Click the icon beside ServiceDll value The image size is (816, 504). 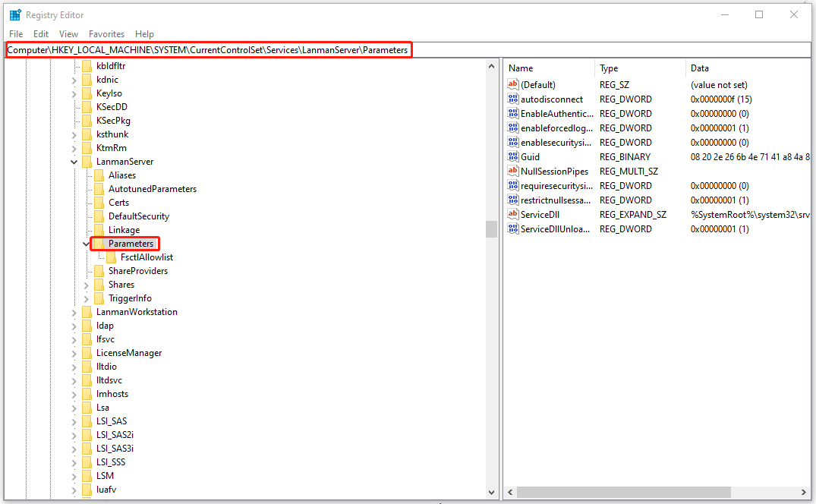point(513,214)
